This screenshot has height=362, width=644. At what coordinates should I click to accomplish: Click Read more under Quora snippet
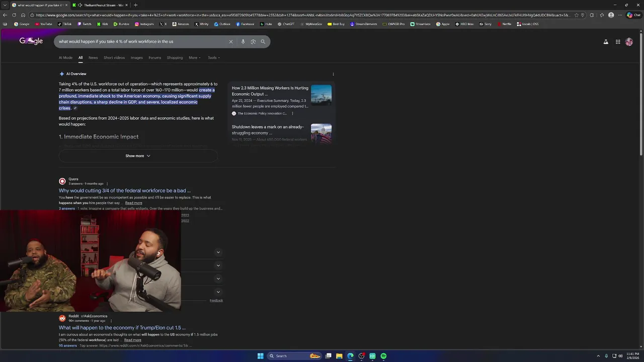click(x=133, y=203)
